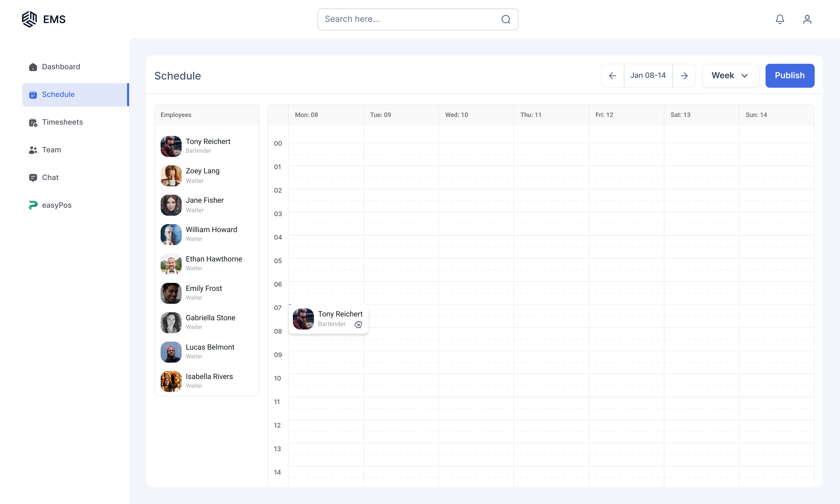The width and height of the screenshot is (840, 504).
Task: Click the 14 hour label
Action: pyautogui.click(x=277, y=472)
